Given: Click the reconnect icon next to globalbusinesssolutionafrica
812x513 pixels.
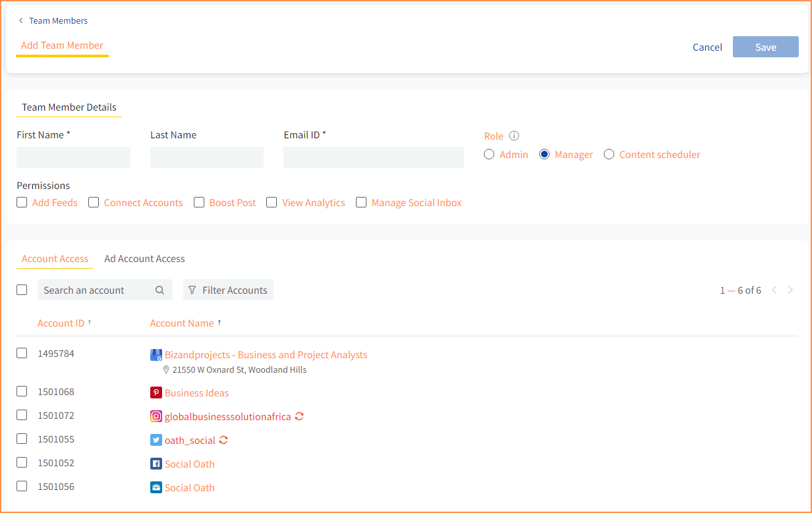Looking at the screenshot, I should (x=299, y=417).
